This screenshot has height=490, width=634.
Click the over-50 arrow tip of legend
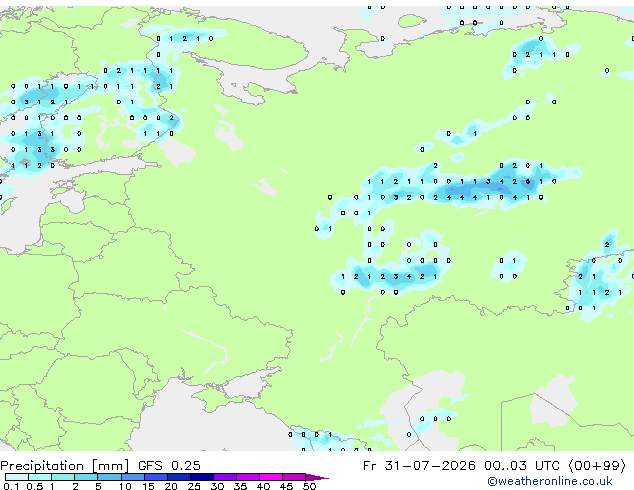(x=317, y=477)
